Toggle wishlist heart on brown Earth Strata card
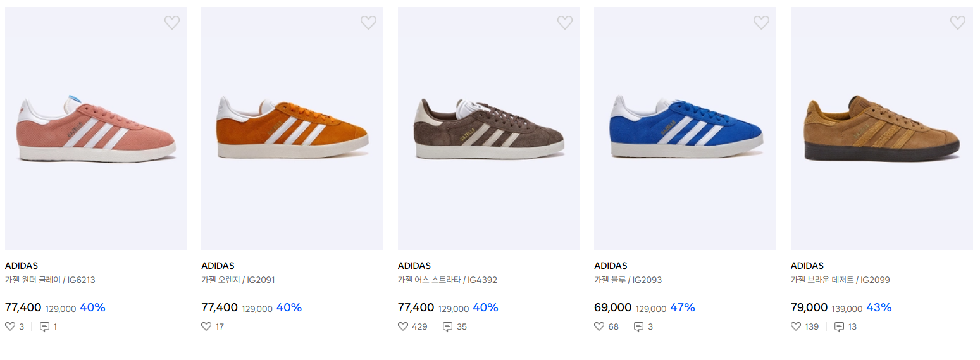 click(565, 23)
